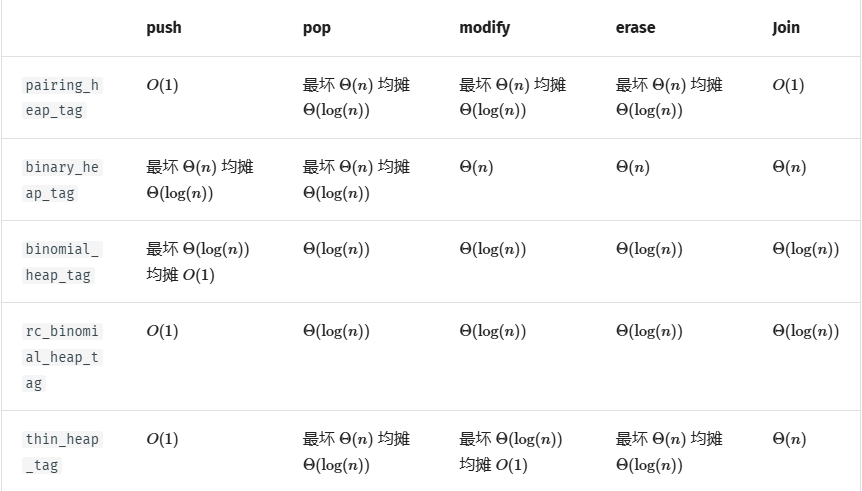Click the pairing_heap_tag Join cell
The height and width of the screenshot is (491, 862).
(788, 85)
